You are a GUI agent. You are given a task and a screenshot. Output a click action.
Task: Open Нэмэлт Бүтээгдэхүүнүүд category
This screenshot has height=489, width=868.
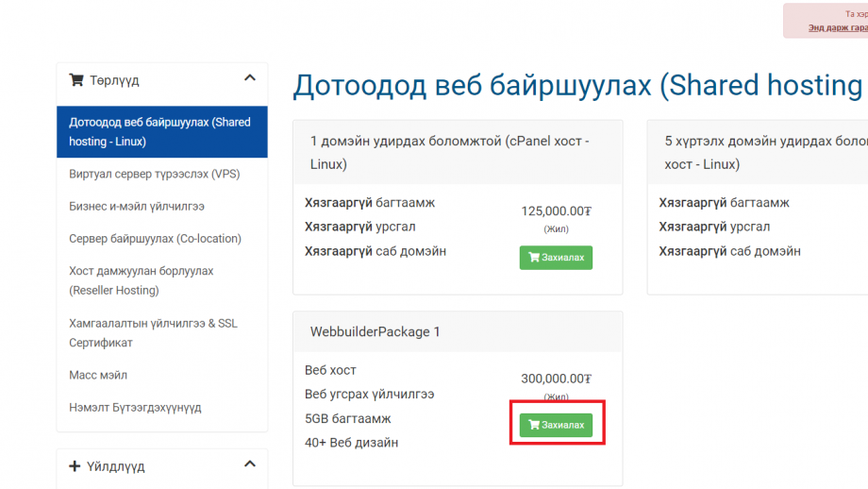click(x=135, y=408)
